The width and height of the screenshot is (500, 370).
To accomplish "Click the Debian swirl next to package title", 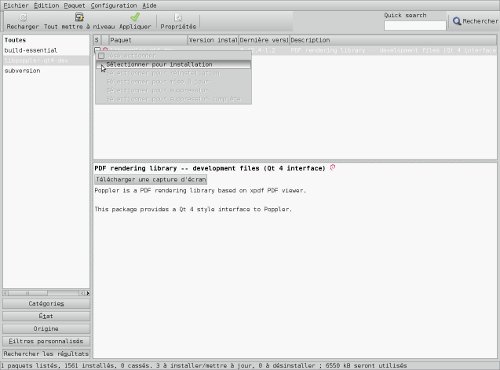I will coord(332,168).
